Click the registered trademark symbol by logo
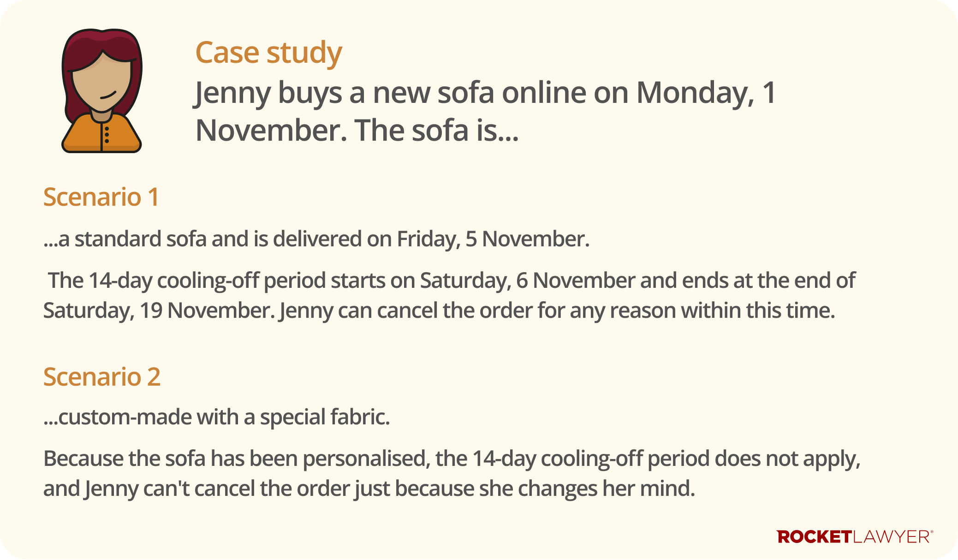Image resolution: width=958 pixels, height=560 pixels. [932, 532]
